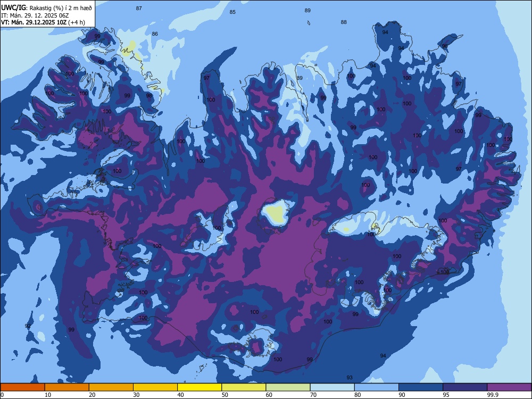Click the map value '85' over the sea

[232, 12]
